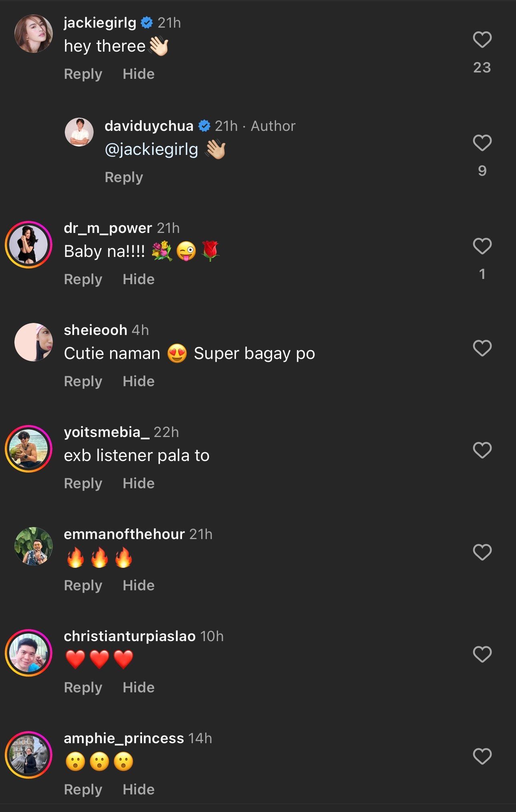View dr_m_power's story from avatar
Image resolution: width=516 pixels, height=812 pixels.
[29, 245]
